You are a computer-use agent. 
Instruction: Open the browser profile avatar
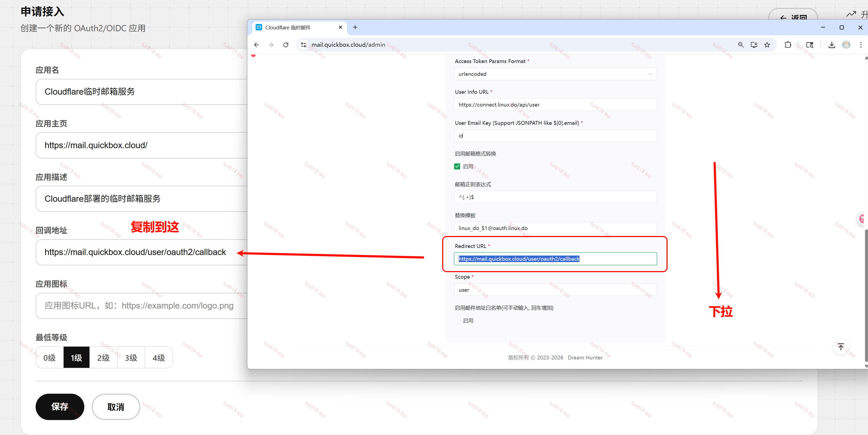[x=846, y=45]
